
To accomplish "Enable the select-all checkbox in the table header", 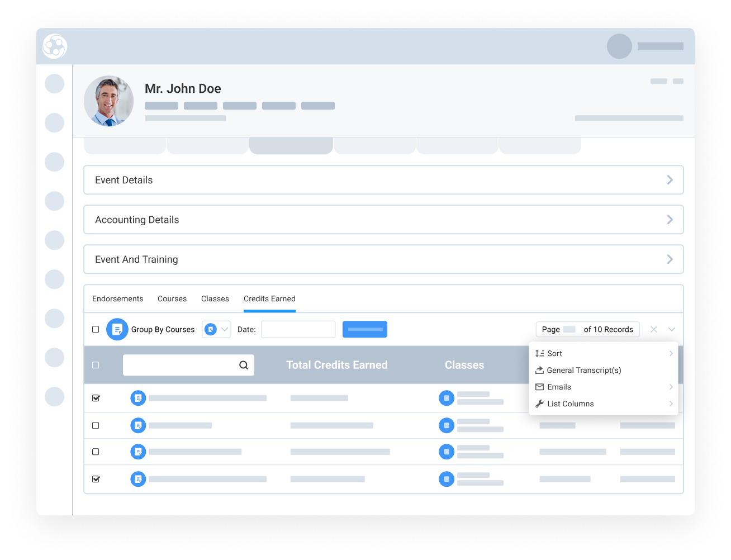I will (96, 365).
